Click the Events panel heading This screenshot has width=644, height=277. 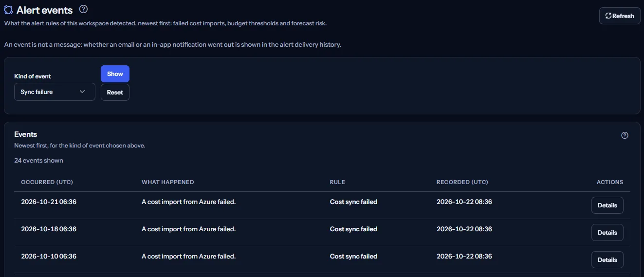tap(26, 134)
